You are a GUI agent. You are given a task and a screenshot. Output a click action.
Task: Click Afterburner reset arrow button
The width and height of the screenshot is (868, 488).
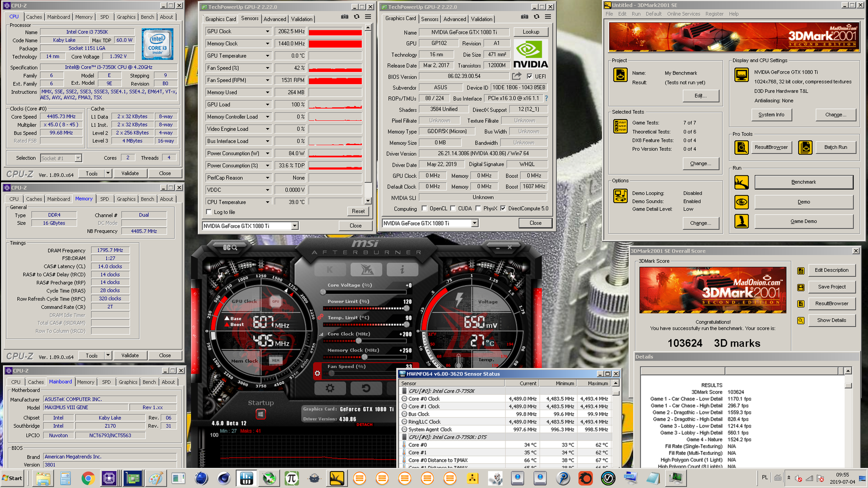(x=366, y=388)
